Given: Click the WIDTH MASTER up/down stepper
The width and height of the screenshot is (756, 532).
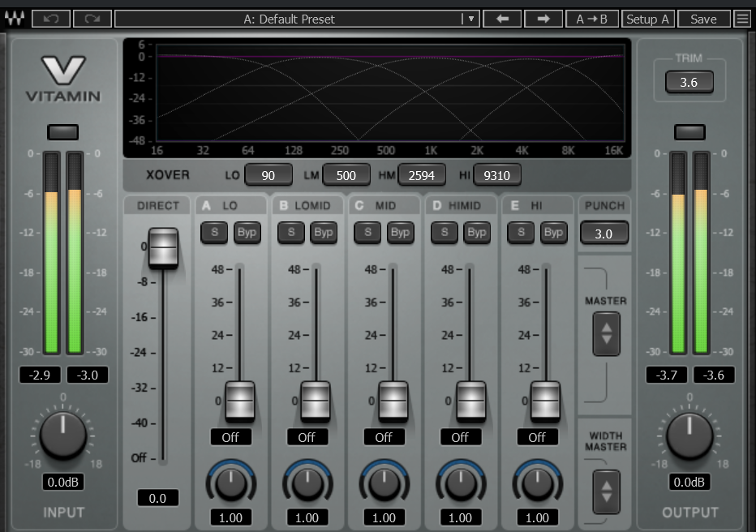Looking at the screenshot, I should 607,492.
